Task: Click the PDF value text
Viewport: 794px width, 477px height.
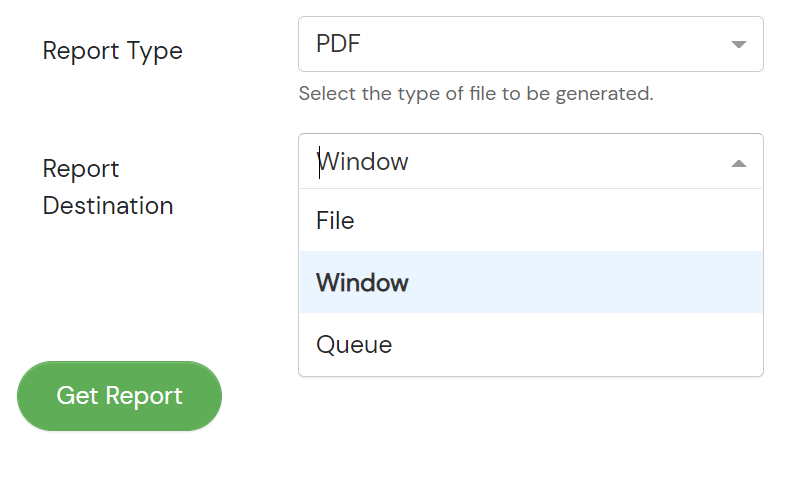Action: click(338, 44)
